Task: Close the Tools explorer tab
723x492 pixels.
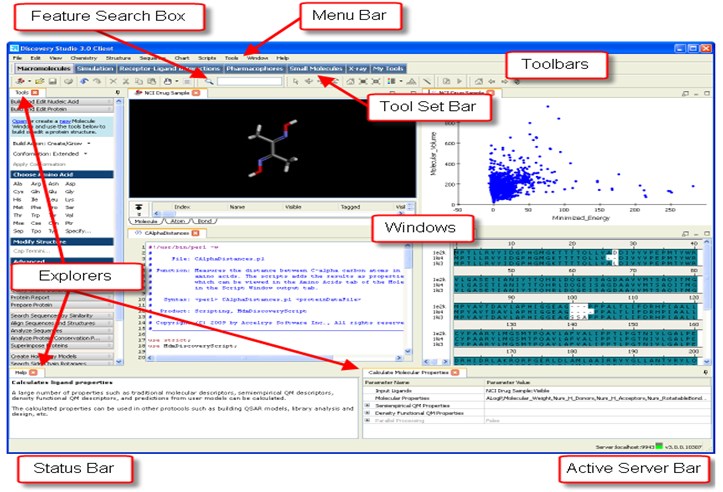Action: tap(35, 93)
